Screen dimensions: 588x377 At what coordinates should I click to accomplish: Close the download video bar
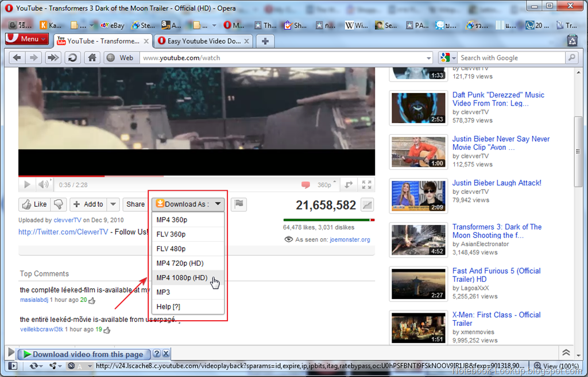(x=166, y=353)
